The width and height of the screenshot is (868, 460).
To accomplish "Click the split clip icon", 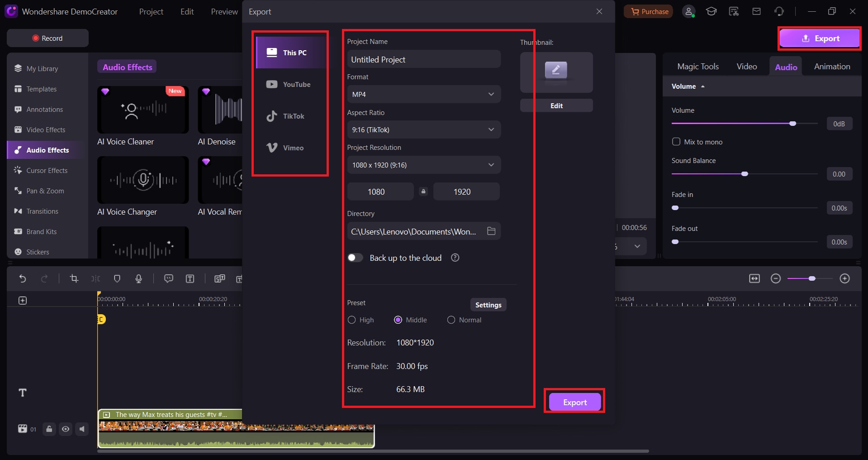I will [95, 278].
